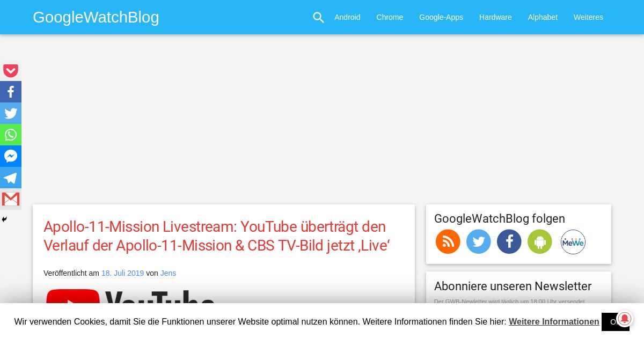The width and height of the screenshot is (644, 338).
Task: Go to GoogleWatchBlog home title
Action: pos(96,17)
